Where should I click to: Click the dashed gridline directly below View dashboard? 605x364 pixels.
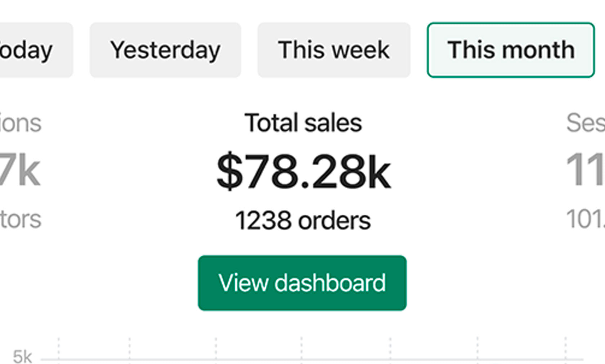coord(301,347)
